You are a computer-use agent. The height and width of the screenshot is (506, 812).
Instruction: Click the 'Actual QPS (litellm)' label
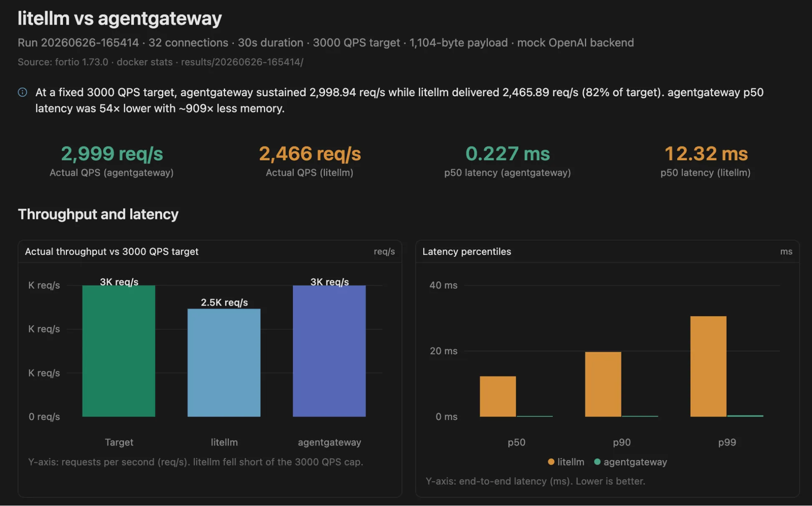[309, 173]
